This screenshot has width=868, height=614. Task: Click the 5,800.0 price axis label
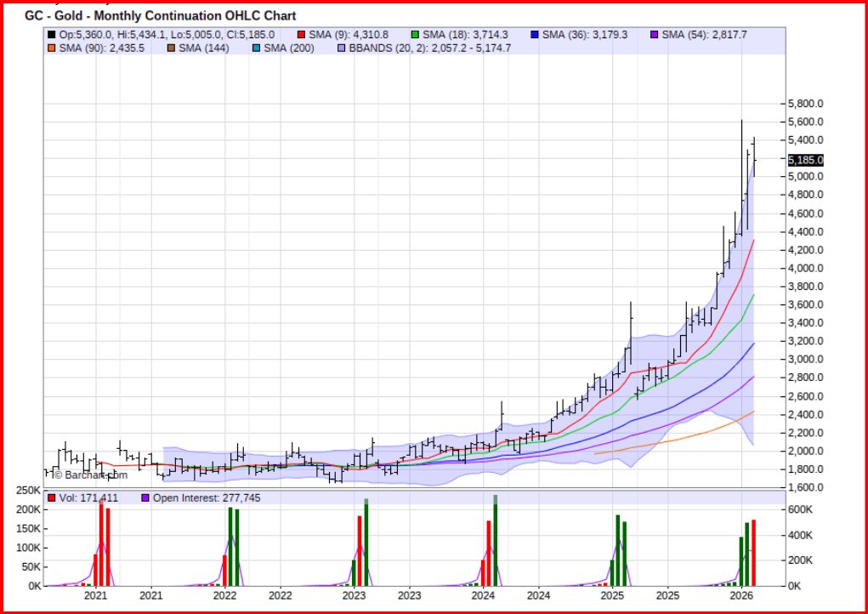pos(806,104)
